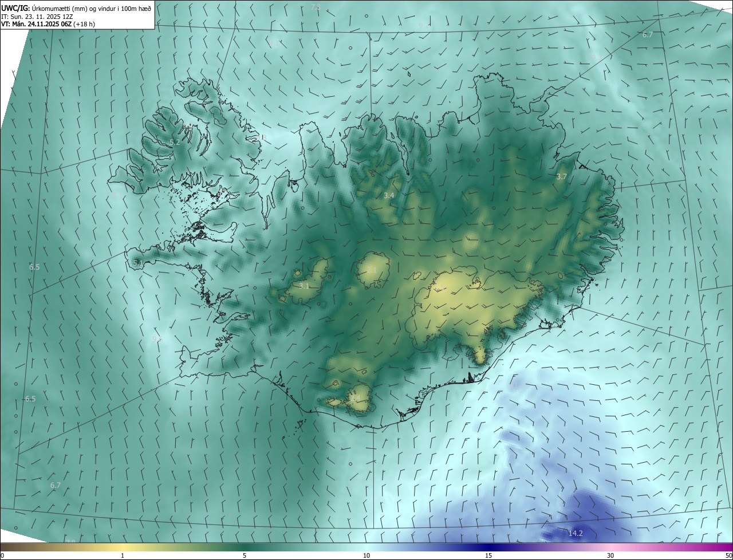This screenshot has height=560, width=733.
Task: Click the '10' tick on the colour scale
Action: tap(366, 555)
